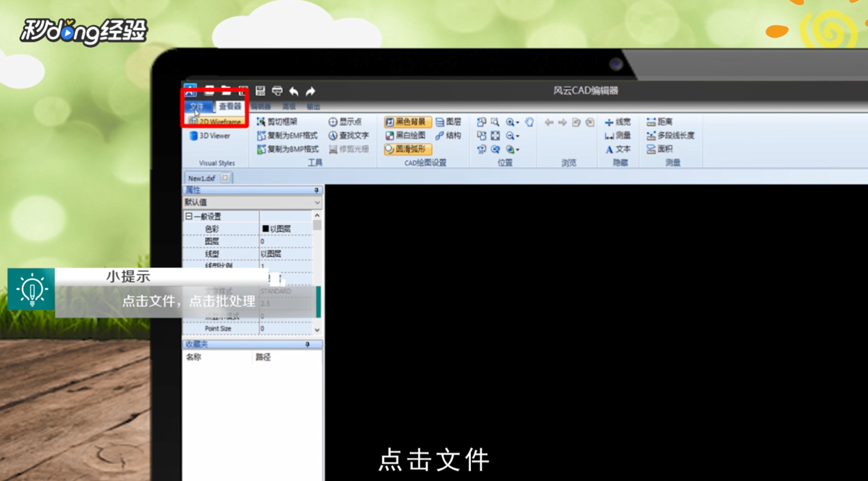Open 查找文字 search tool
The image size is (868, 481).
(x=349, y=135)
